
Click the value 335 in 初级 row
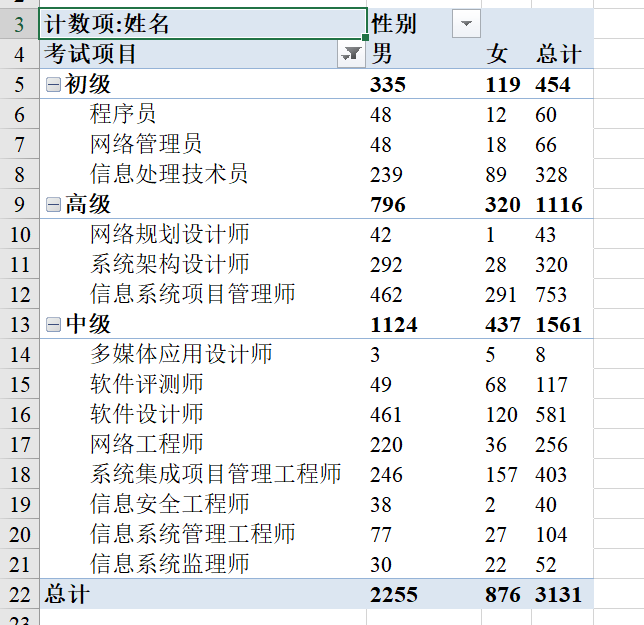click(388, 85)
